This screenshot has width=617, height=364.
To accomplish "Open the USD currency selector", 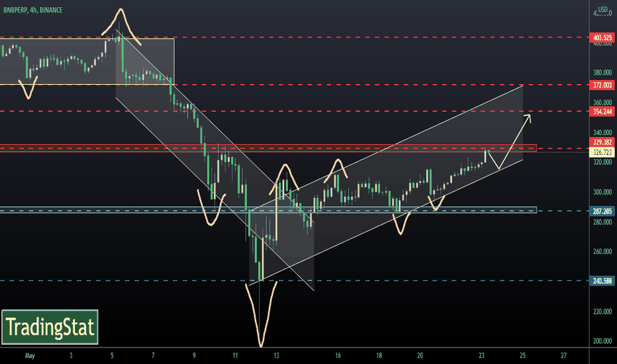I will click(x=603, y=9).
